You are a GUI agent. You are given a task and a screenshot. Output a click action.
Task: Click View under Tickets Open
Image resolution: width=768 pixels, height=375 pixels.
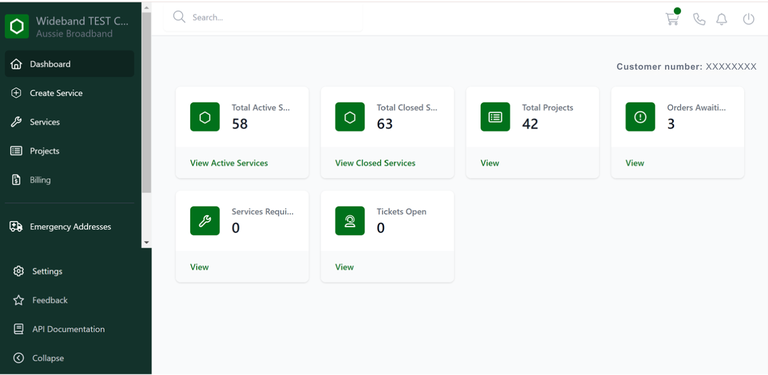coord(344,267)
